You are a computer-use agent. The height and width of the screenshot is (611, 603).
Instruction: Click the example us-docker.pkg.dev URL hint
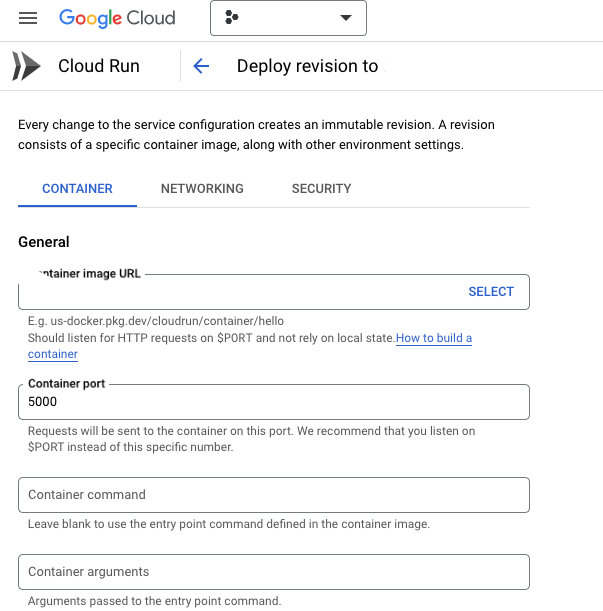click(x=156, y=321)
